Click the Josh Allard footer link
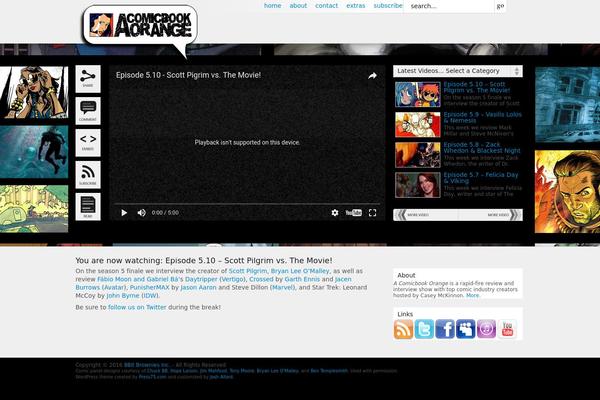The image size is (600, 400). click(x=221, y=377)
